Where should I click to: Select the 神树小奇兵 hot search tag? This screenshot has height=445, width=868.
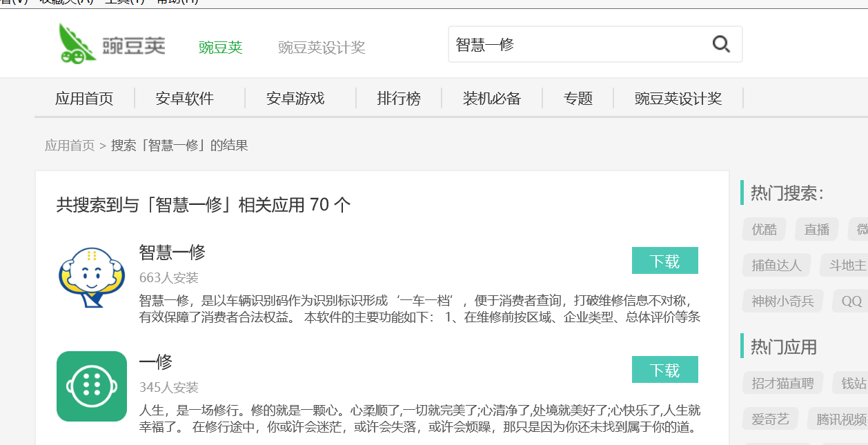point(783,301)
